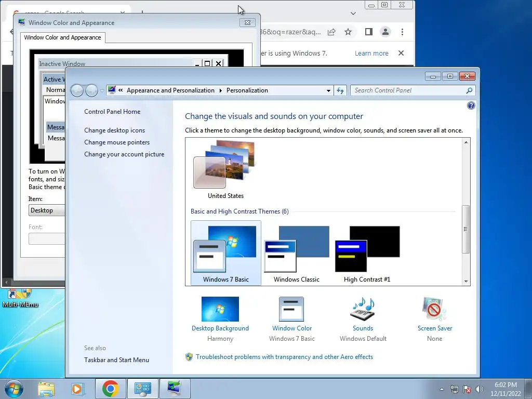Expand the recent pages dropdown near Back/Forward

(x=102, y=90)
